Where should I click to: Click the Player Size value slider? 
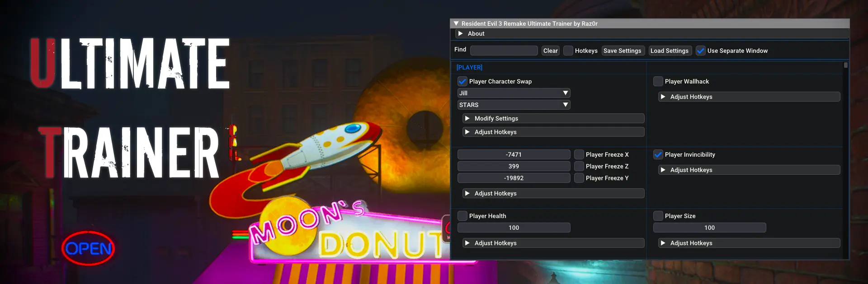pos(709,228)
